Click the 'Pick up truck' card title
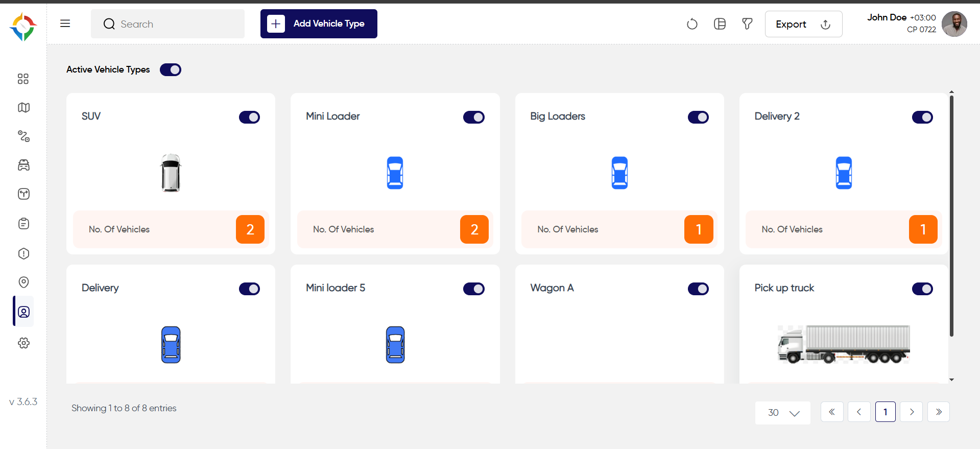Viewport: 980px width, 449px height. tap(784, 288)
